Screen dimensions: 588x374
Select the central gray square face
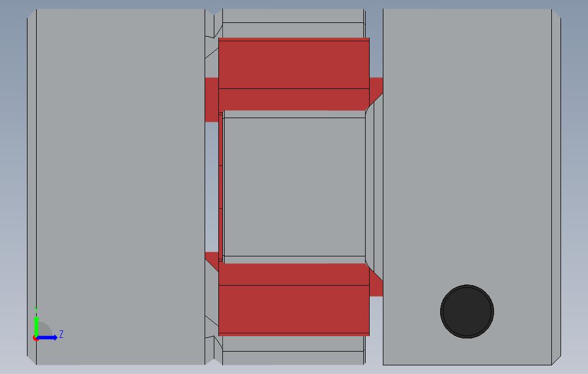[x=295, y=186]
